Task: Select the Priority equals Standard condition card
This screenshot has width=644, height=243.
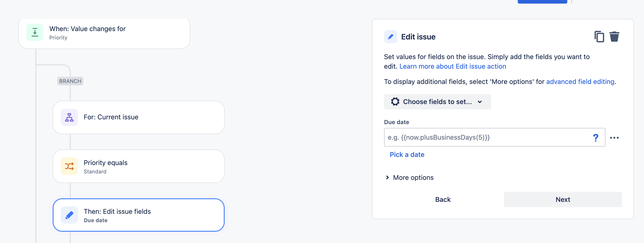Action: click(138, 166)
